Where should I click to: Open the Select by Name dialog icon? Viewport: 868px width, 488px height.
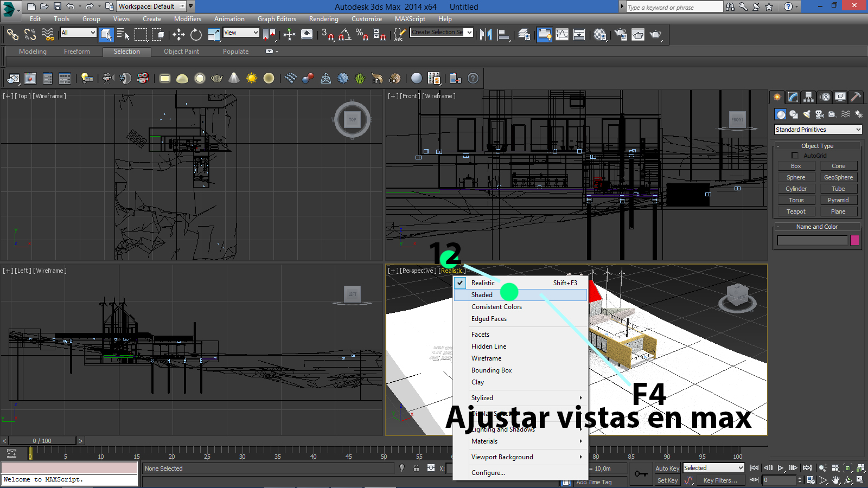(x=123, y=35)
